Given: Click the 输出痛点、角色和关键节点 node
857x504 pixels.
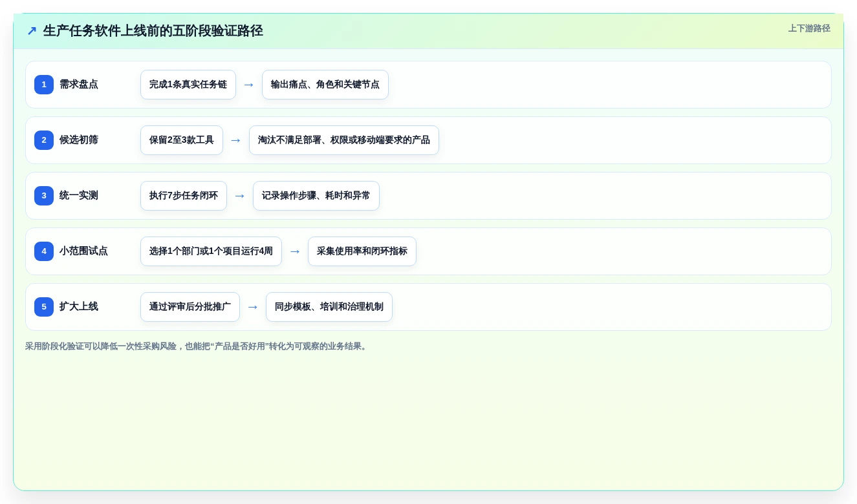Looking at the screenshot, I should click(325, 85).
